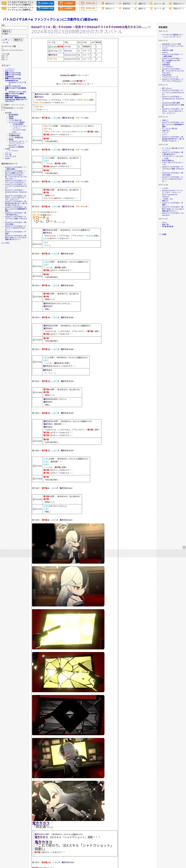Image resolution: width=186 pixels, height=868 pixels.
Task: Open oratrio in the update history
Action: [x=164, y=52]
